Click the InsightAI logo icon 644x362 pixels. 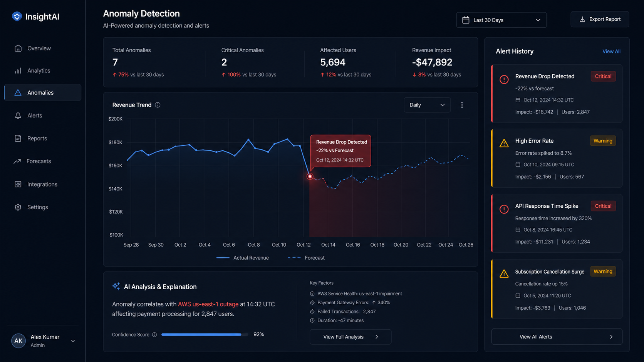pos(17,17)
